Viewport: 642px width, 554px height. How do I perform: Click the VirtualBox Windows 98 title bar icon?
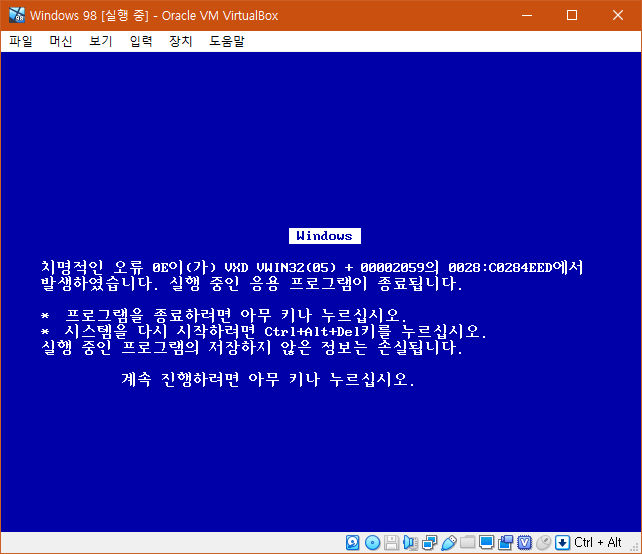17,15
